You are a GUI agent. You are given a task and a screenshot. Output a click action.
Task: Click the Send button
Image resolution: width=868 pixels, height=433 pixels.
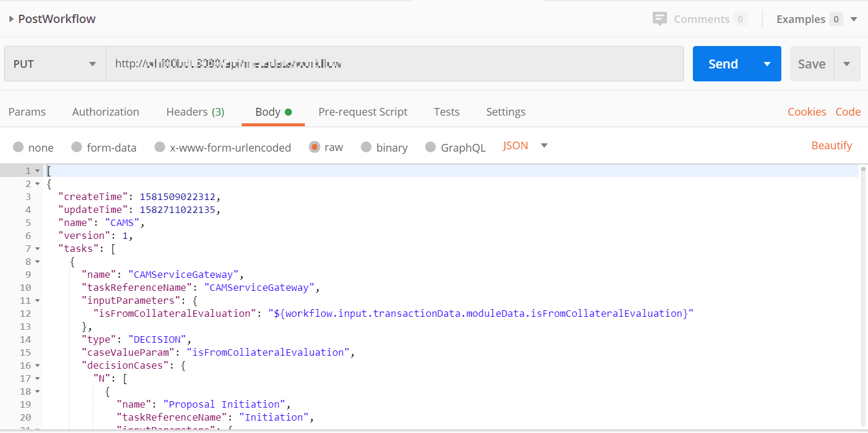coord(723,64)
